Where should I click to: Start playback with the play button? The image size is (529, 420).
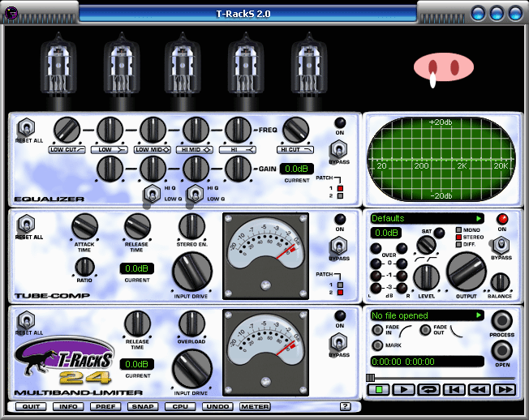(x=403, y=390)
